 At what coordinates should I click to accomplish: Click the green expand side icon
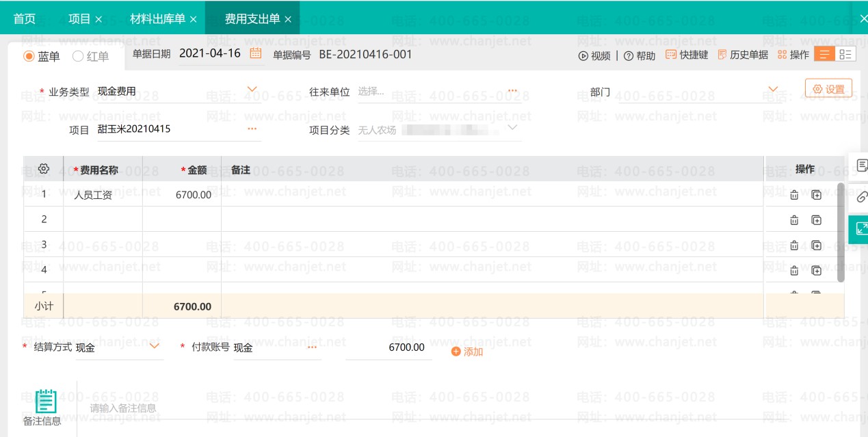point(859,229)
